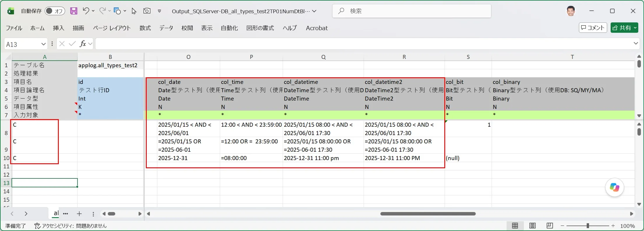Select the pointer cursor tool icon
Screen dimensions: 644x231
point(134,11)
